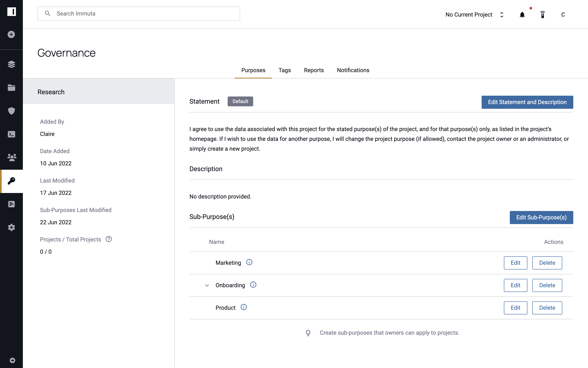
Task: Click the Last Modified value 17 Jun 2022
Action: pyautogui.click(x=56, y=193)
